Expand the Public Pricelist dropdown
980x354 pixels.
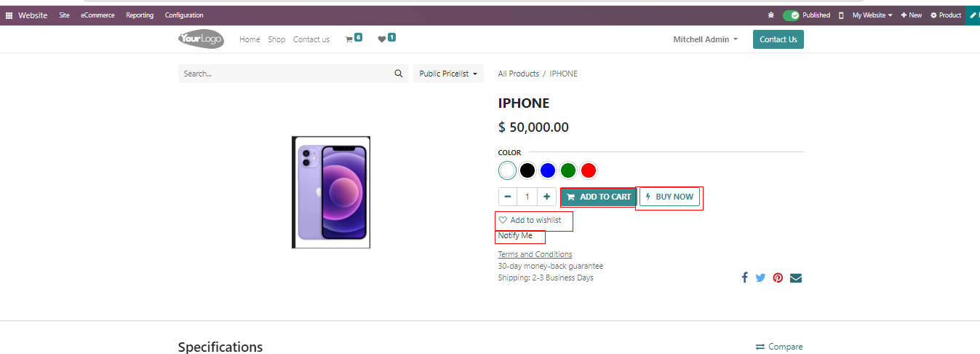pos(448,74)
